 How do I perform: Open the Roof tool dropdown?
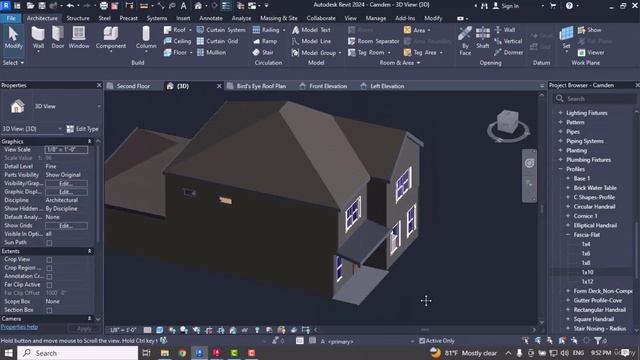190,30
